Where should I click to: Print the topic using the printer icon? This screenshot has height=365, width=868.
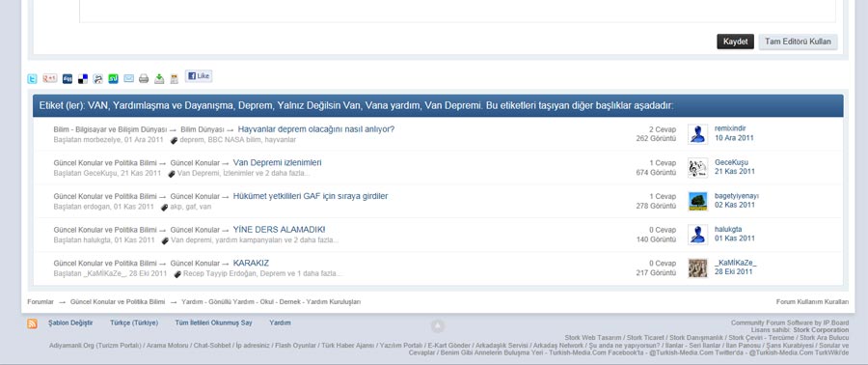click(144, 78)
